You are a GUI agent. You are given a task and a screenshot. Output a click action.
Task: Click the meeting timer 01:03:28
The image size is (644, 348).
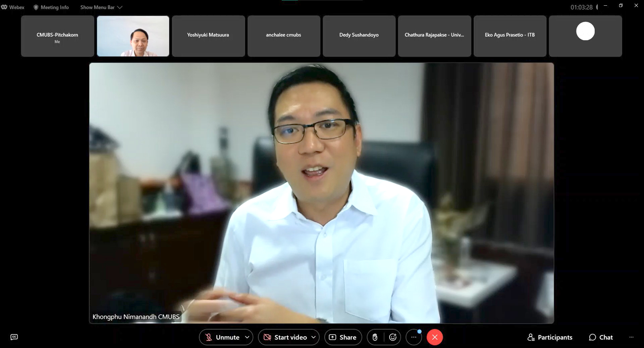pos(582,7)
